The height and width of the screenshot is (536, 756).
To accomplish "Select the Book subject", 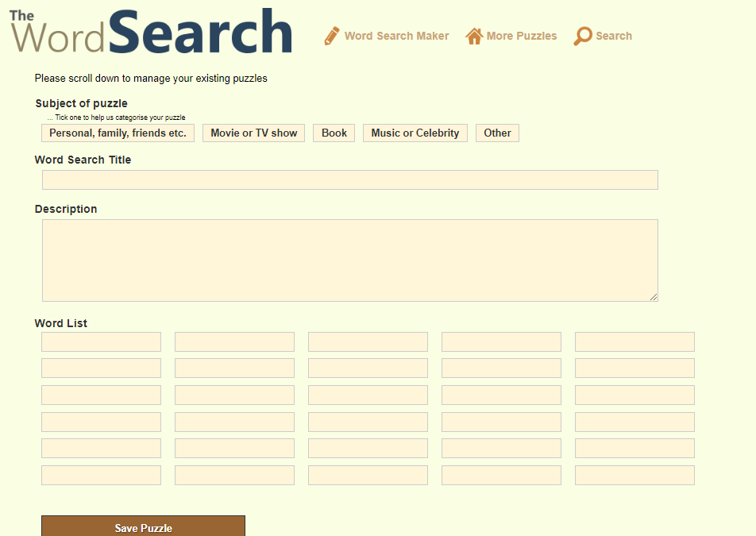I will 334,133.
